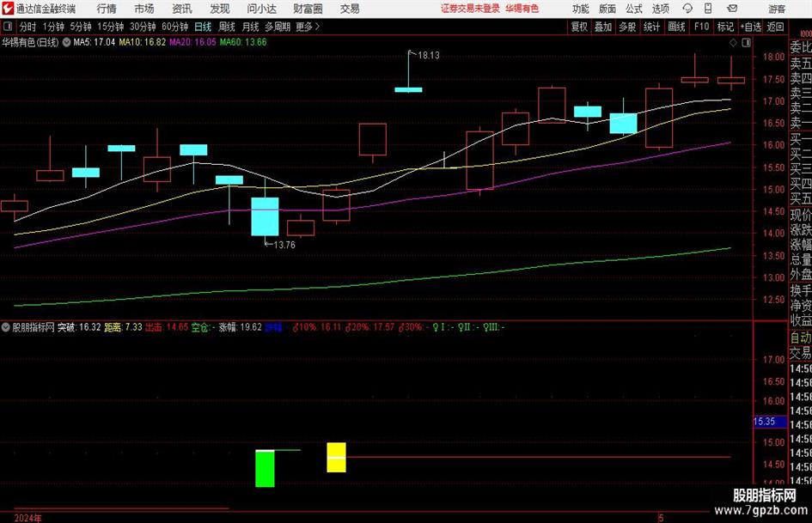812x523 pixels.
Task: Open the 交易 menu
Action: click(350, 9)
